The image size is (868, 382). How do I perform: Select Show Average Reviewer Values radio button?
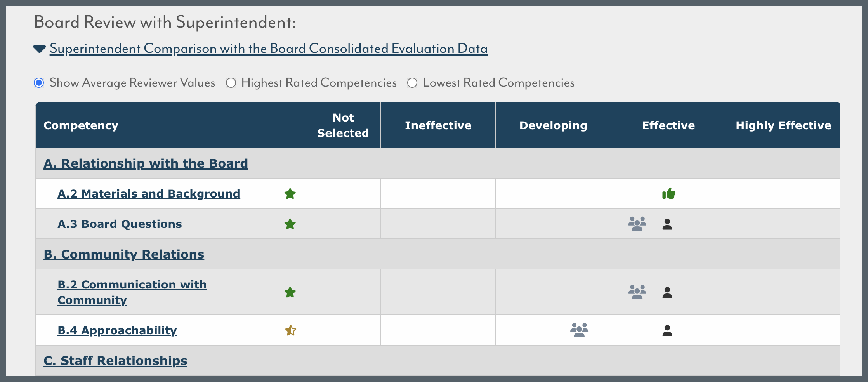pos(39,83)
